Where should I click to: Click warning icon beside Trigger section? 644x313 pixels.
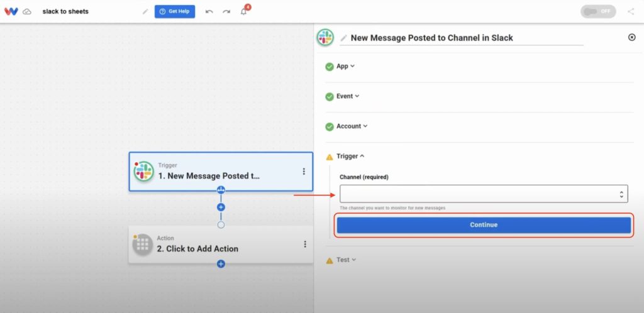(330, 156)
